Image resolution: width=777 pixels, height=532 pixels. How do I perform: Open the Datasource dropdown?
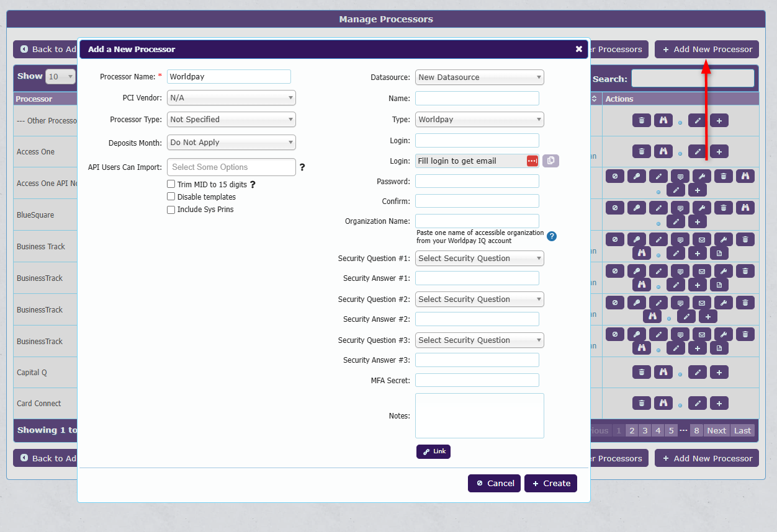pyautogui.click(x=480, y=78)
